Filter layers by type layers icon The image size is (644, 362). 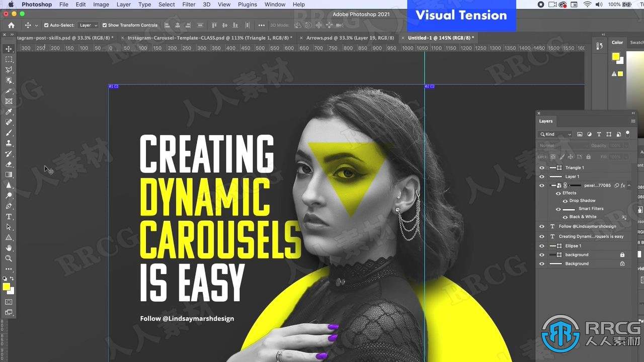[599, 134]
